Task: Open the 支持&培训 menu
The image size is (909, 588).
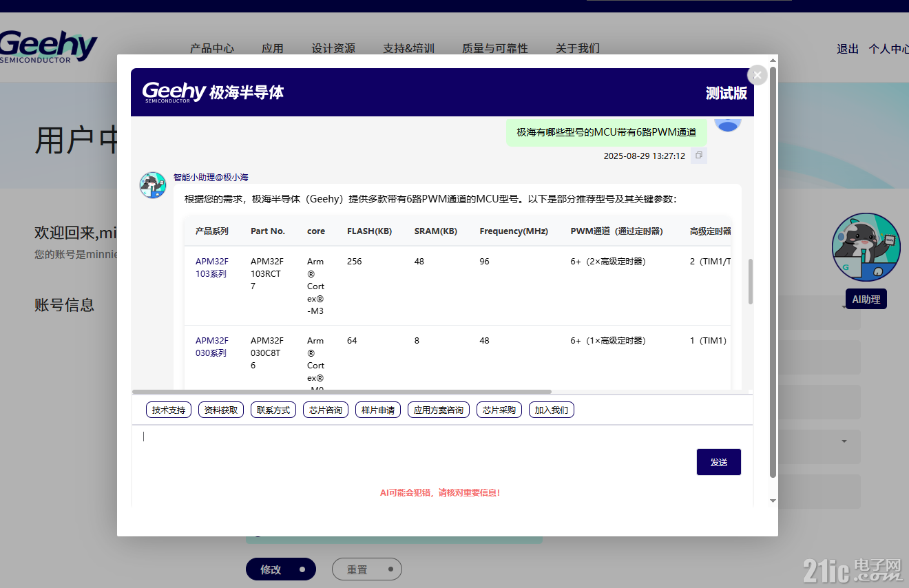Action: (x=408, y=49)
